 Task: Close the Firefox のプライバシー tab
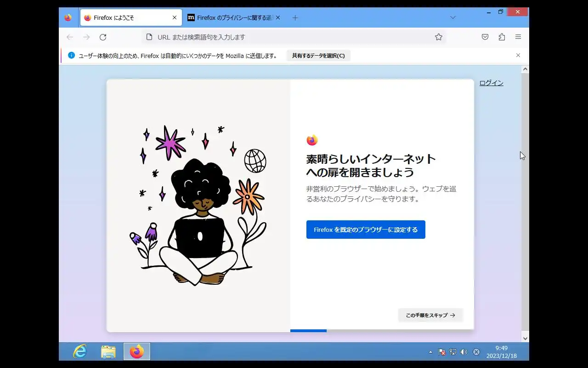tap(277, 18)
